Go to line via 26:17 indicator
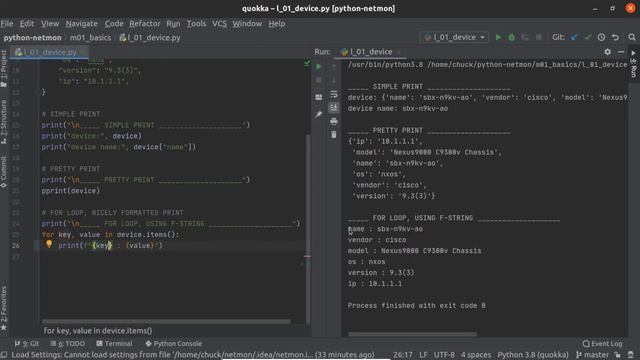Viewport: 640px width, 360px height. pos(403,355)
